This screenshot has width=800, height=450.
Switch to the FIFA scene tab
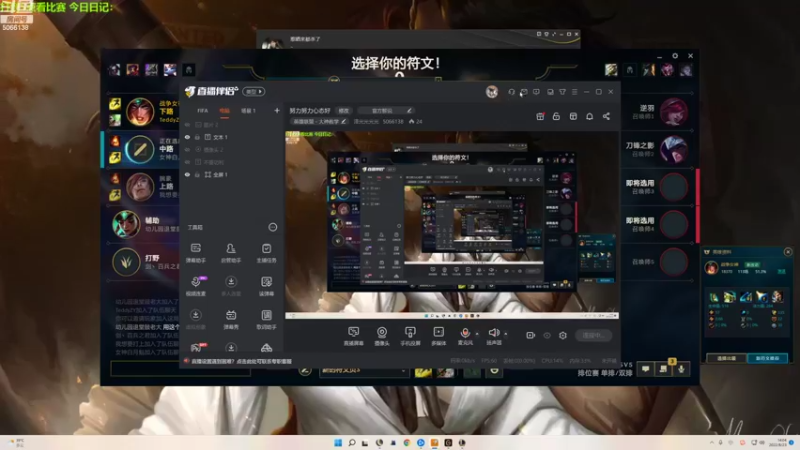click(x=203, y=111)
